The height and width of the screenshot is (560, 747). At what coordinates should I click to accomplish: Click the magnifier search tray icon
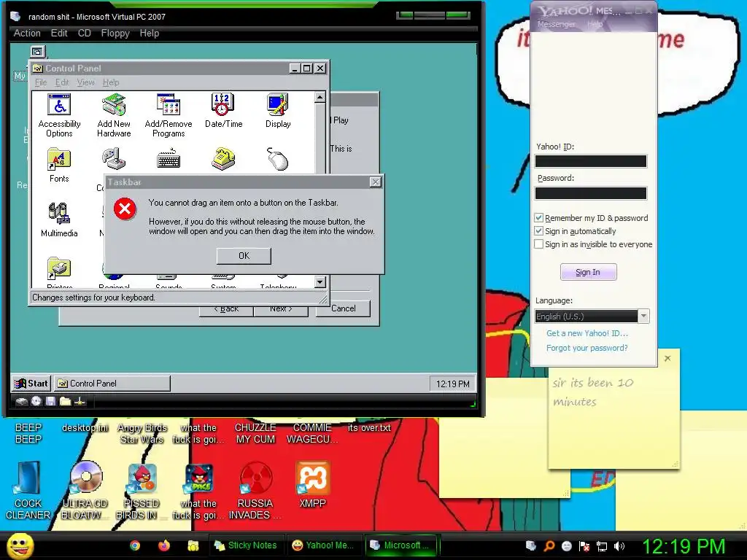549,546
